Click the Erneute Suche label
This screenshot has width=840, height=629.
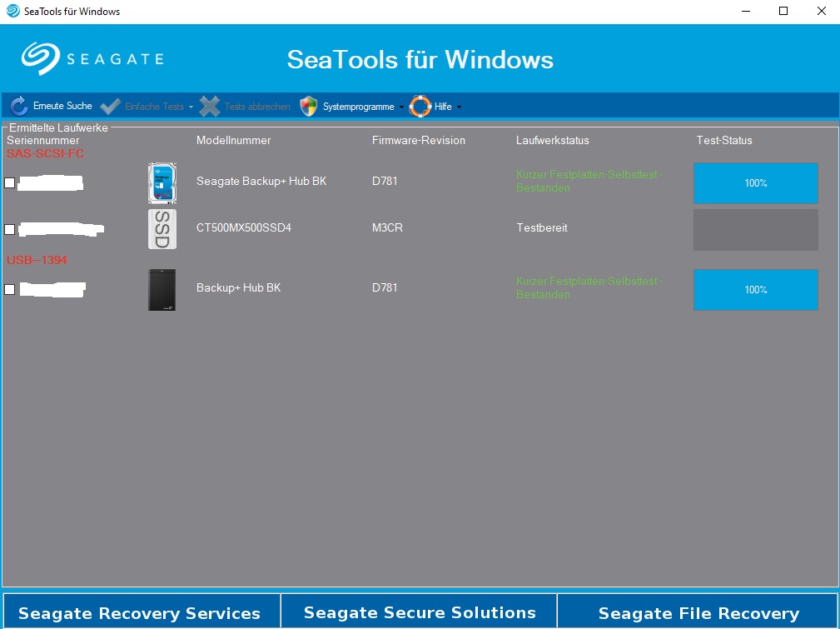tap(62, 106)
